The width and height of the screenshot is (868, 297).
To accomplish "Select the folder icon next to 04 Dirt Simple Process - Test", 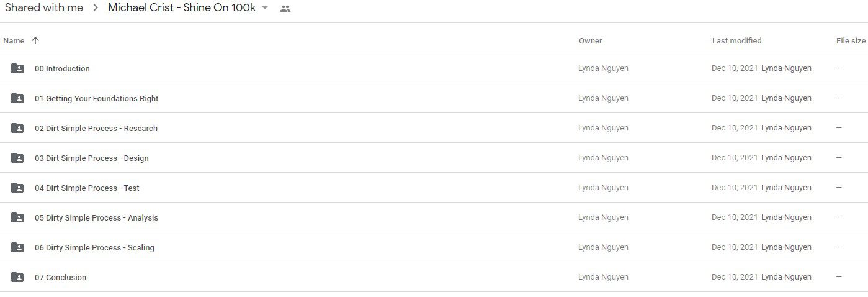I will tap(17, 188).
